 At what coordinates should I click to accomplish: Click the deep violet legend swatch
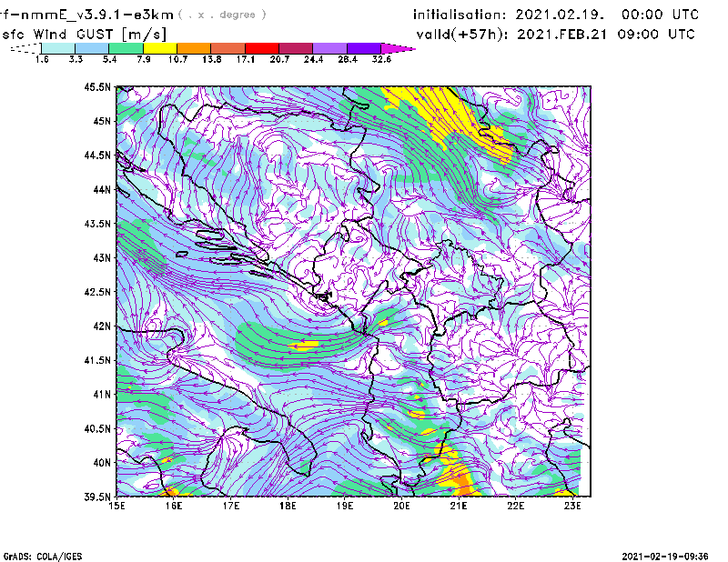click(x=364, y=48)
